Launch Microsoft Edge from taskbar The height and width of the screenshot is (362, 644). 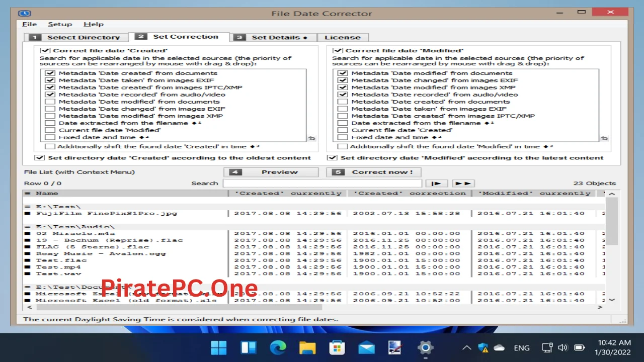point(278,347)
